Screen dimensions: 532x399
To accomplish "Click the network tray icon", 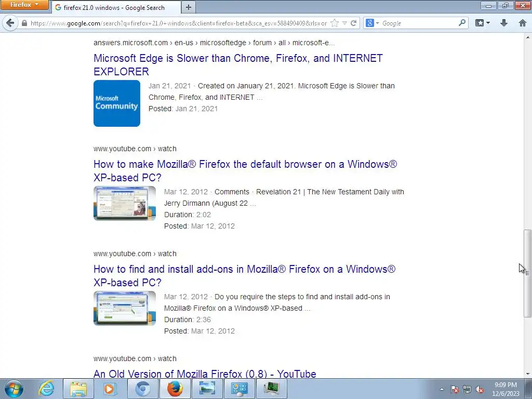I will tap(467, 390).
